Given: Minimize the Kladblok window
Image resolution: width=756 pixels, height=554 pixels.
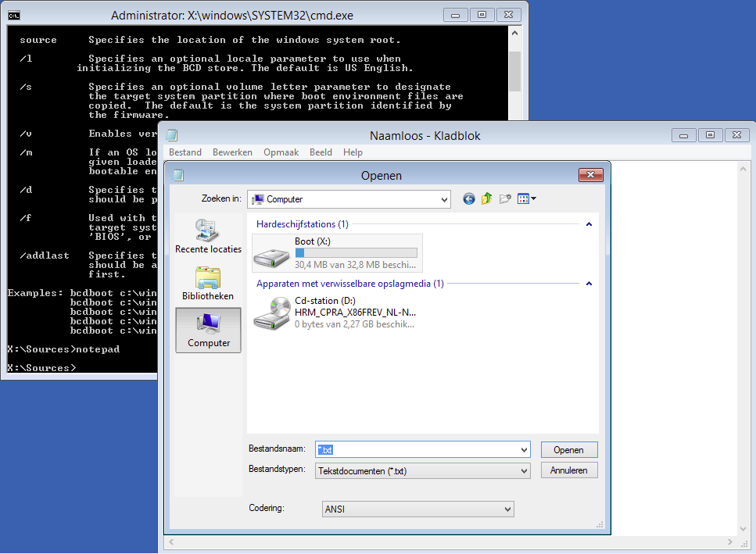Looking at the screenshot, I should point(683,135).
